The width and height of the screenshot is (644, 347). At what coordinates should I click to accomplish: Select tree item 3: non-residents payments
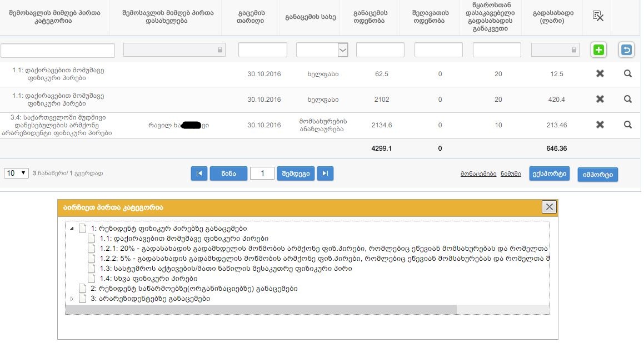(151, 299)
